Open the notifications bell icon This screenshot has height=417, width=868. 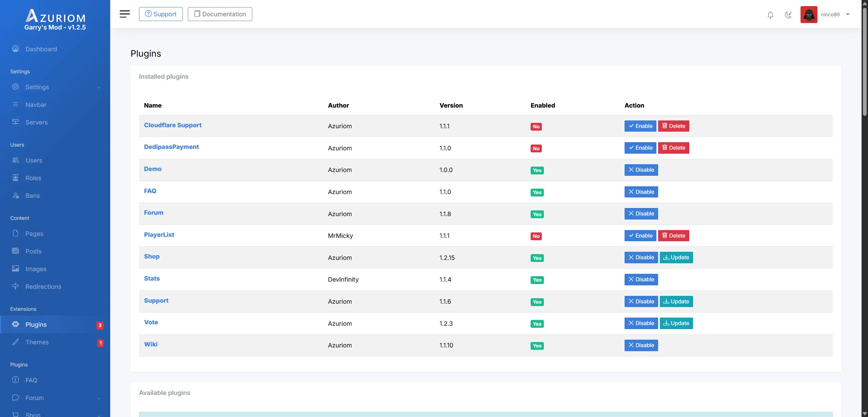770,15
